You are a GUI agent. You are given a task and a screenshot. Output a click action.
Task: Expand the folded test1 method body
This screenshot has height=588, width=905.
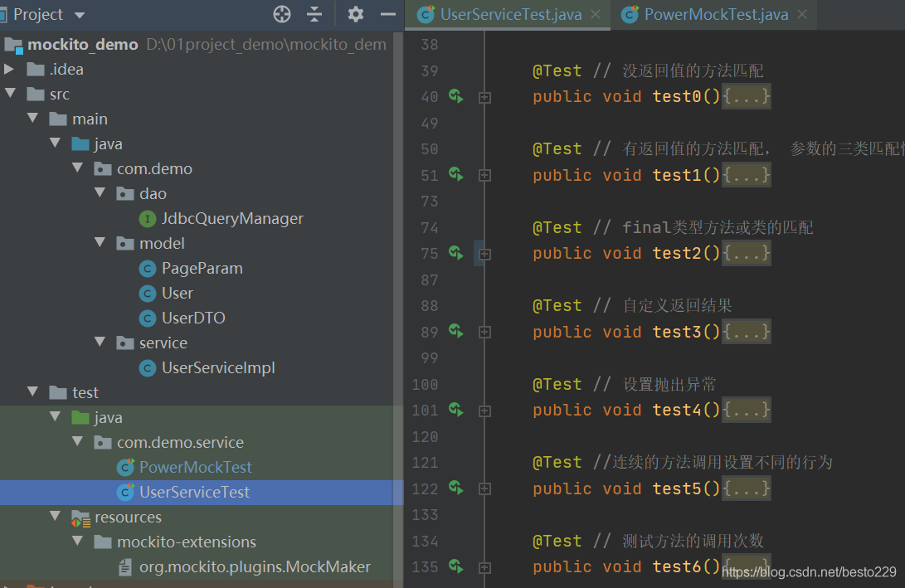point(484,176)
